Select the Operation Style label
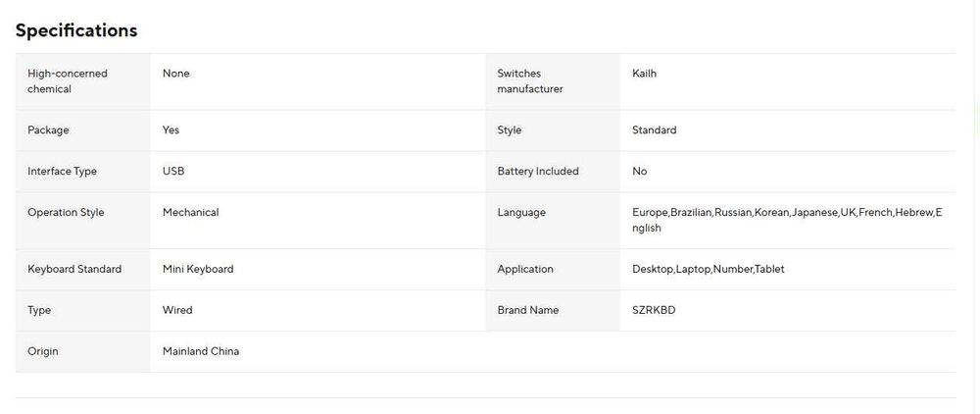This screenshot has height=414, width=980. coord(66,213)
